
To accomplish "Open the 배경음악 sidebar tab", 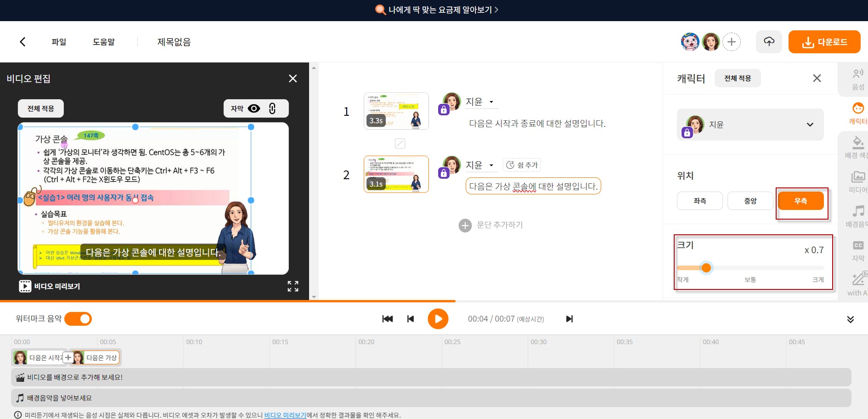I will (x=857, y=216).
